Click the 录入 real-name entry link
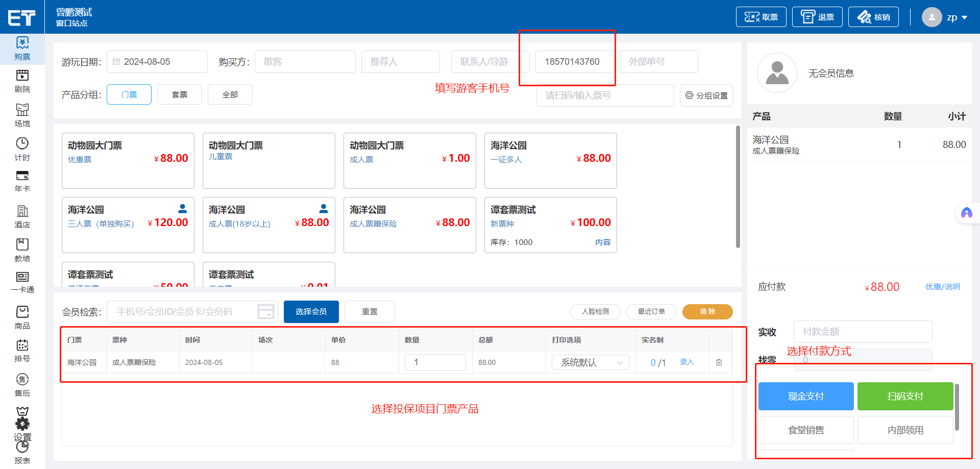Viewport: 980px width, 469px height. [x=687, y=362]
